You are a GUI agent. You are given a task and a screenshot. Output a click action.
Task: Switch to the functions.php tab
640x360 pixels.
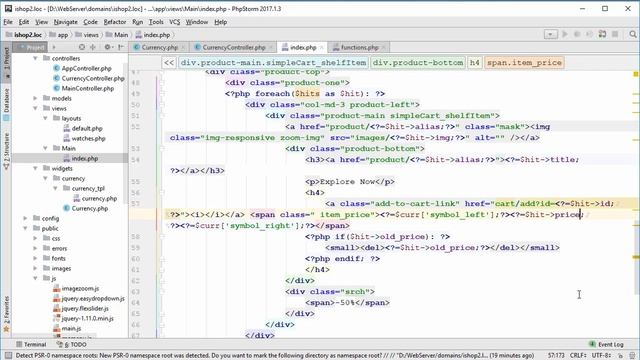359,47
